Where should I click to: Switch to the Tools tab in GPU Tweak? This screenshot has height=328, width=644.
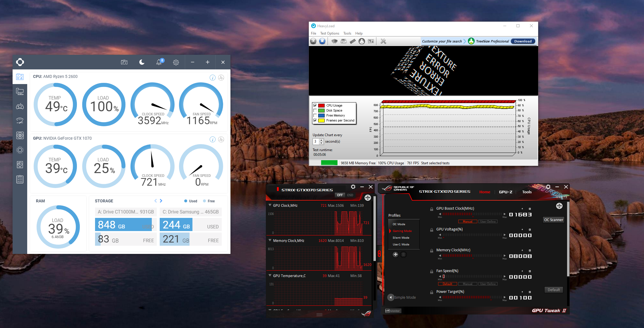click(x=527, y=192)
